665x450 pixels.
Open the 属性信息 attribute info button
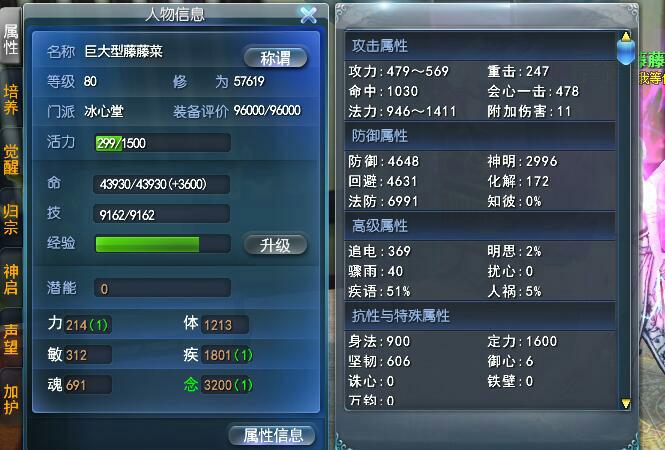pos(273,435)
